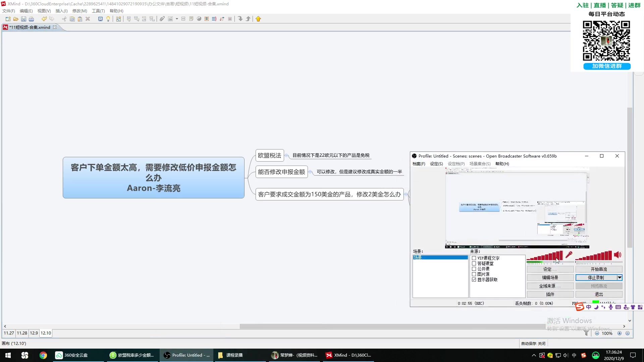
Task: Check the 图片源 source checkbox
Action: pos(474,274)
